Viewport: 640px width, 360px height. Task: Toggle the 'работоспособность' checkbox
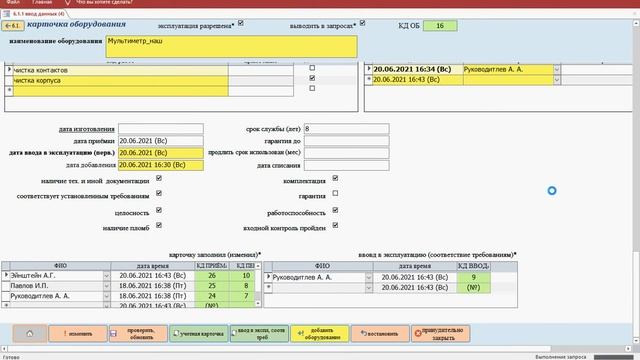point(335,210)
